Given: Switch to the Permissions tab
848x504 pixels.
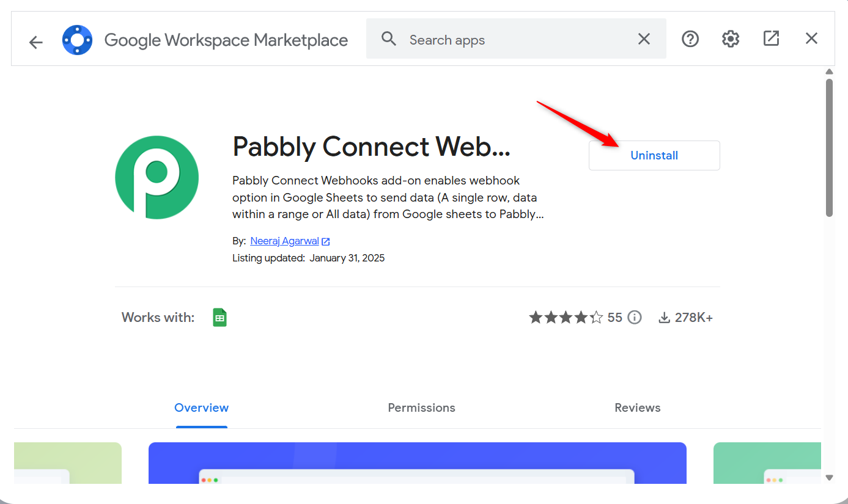Looking at the screenshot, I should [x=421, y=407].
